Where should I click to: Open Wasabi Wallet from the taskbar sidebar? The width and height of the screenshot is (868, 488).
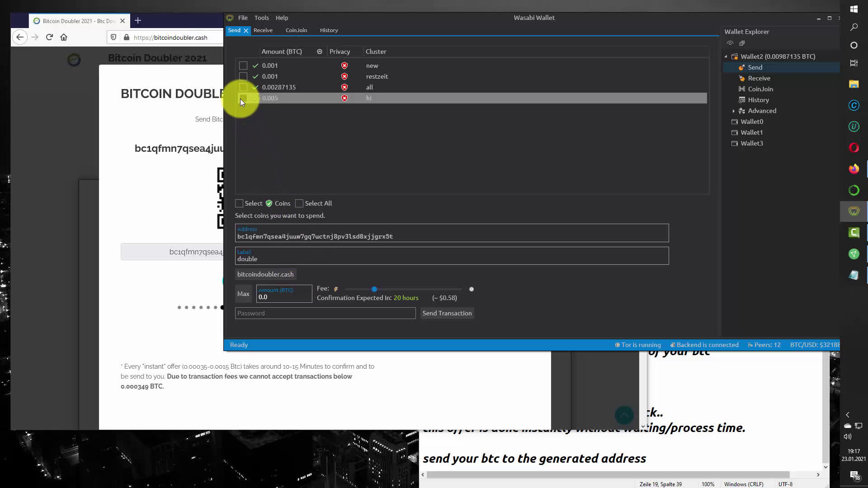click(854, 211)
